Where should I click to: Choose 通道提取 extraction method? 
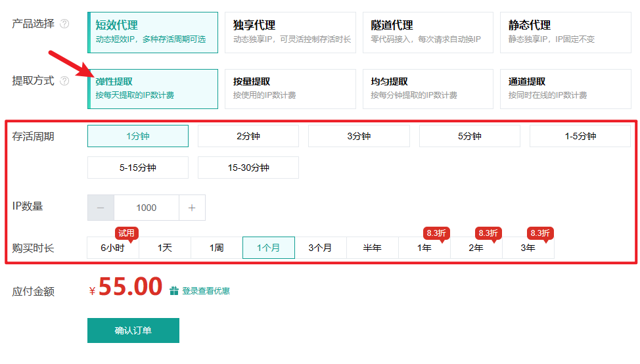point(565,89)
